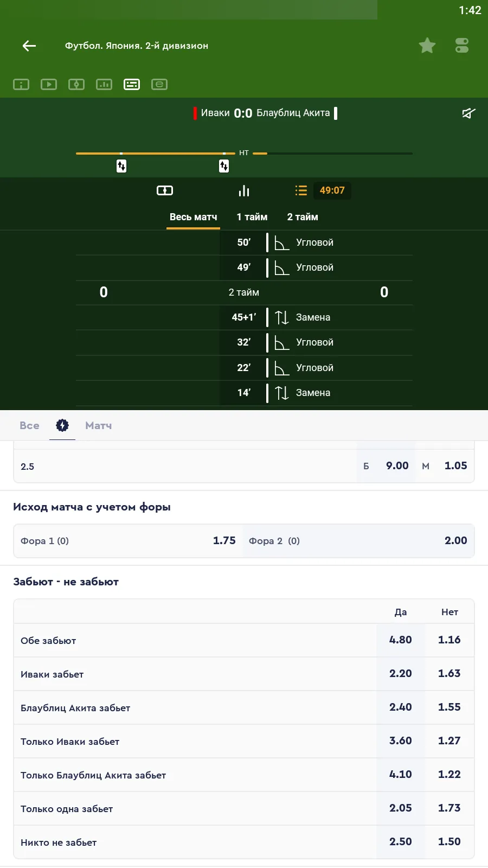Open bar-chart statistics panel in header
The image size is (488, 868).
(x=104, y=85)
